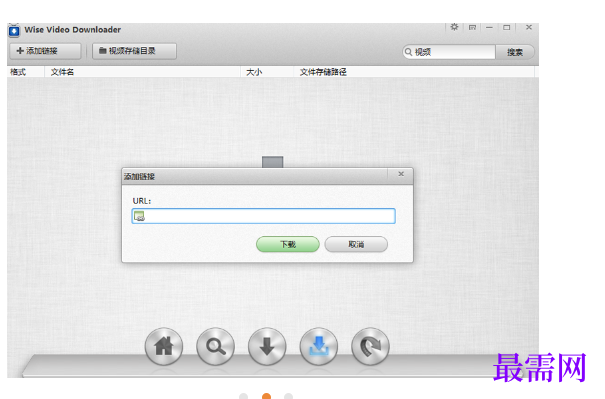Image resolution: width=605 pixels, height=399 pixels.
Task: Minimize the Wise Video Downloader window
Action: (489, 27)
